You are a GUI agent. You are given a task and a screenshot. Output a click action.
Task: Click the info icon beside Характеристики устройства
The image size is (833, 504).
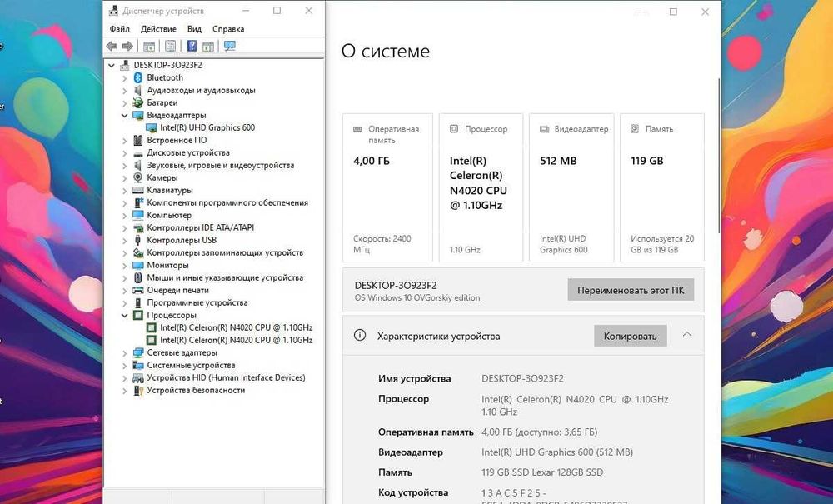point(360,335)
